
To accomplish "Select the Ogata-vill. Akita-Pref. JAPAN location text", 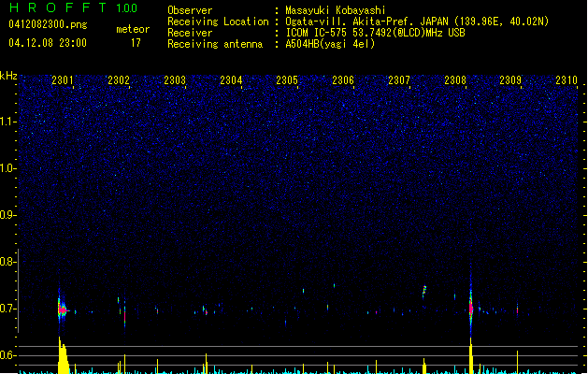I will coord(417,22).
